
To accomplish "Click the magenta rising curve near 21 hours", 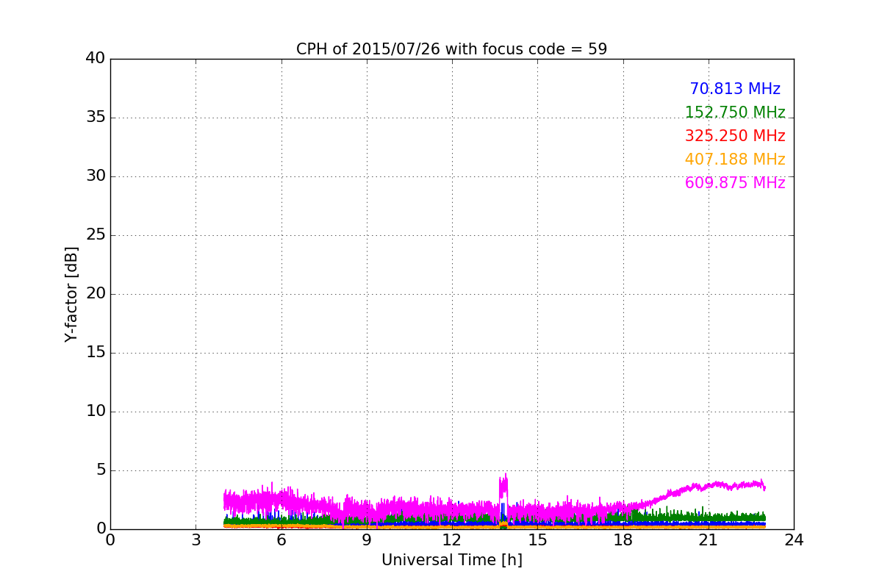I will tap(709, 485).
